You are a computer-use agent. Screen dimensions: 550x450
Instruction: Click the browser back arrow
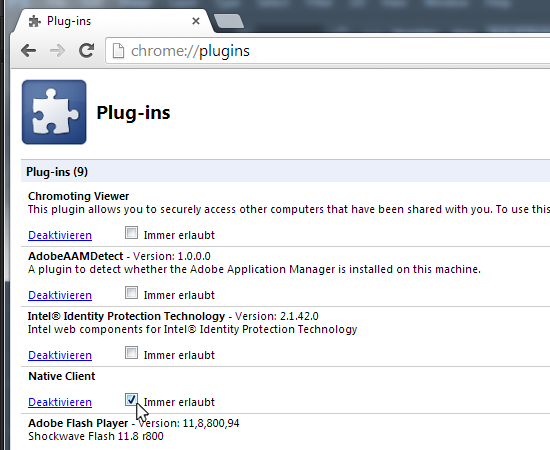28,51
